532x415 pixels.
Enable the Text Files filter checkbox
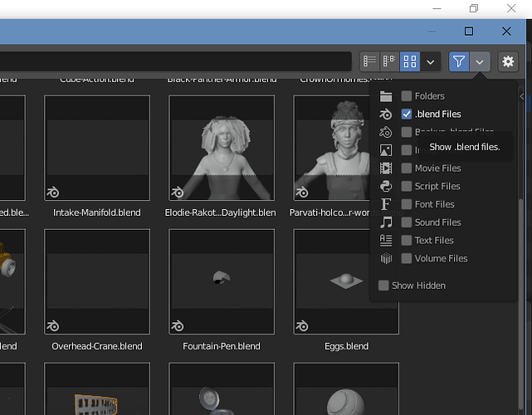[x=407, y=240]
